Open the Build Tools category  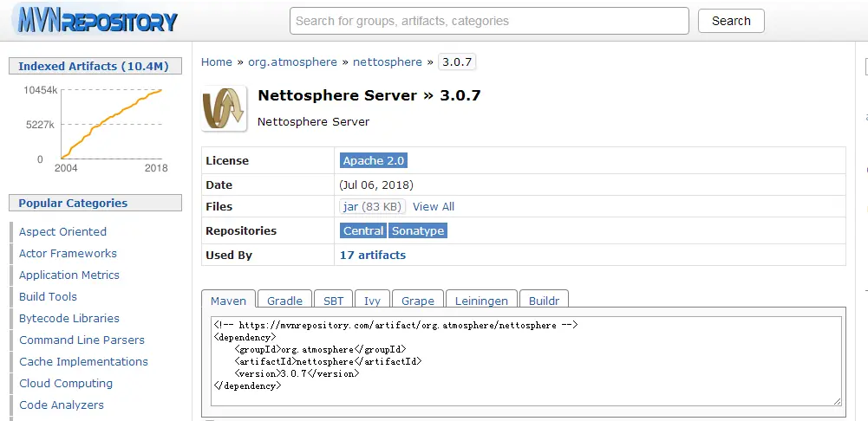click(48, 296)
